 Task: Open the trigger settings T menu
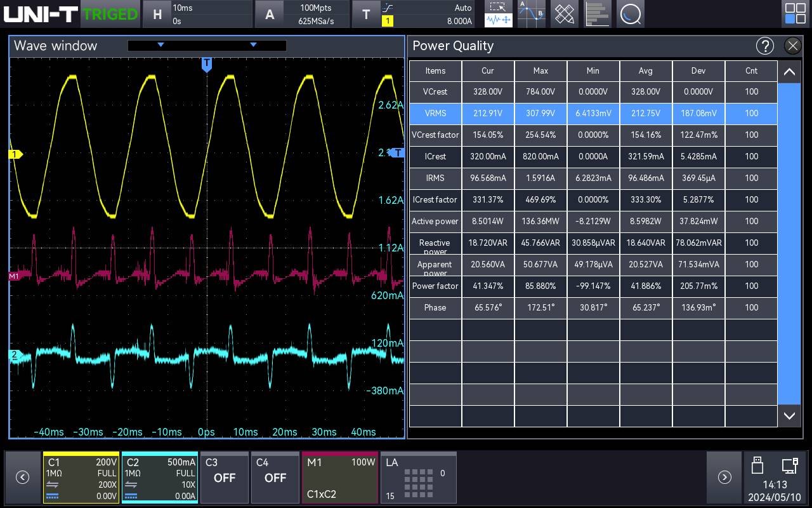click(x=367, y=13)
